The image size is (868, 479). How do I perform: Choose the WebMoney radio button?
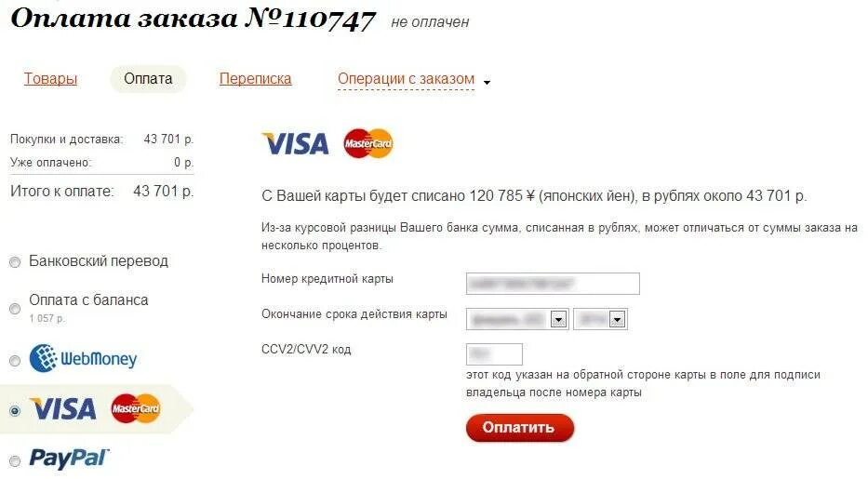15,361
